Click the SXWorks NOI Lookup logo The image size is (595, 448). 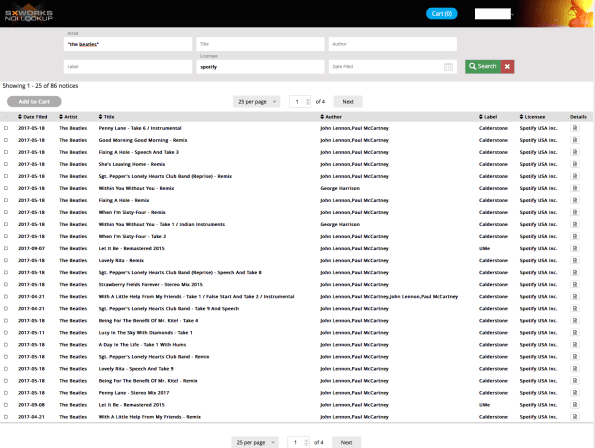[x=29, y=14]
